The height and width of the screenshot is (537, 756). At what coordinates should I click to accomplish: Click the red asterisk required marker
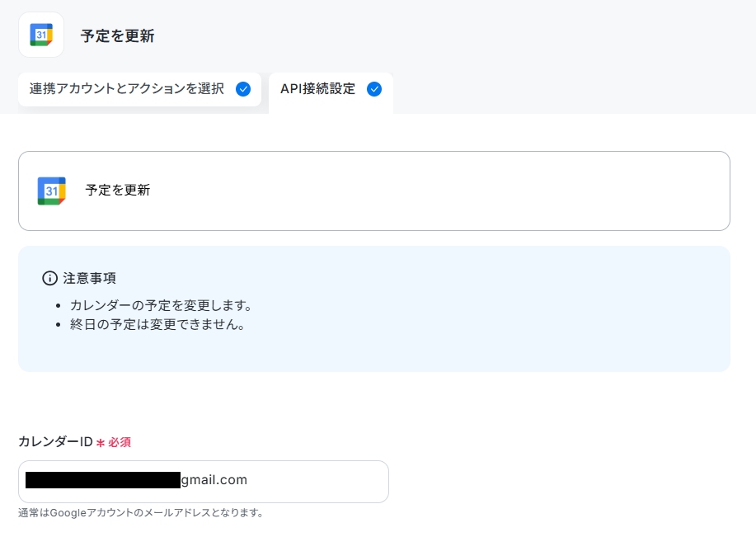[x=101, y=442]
